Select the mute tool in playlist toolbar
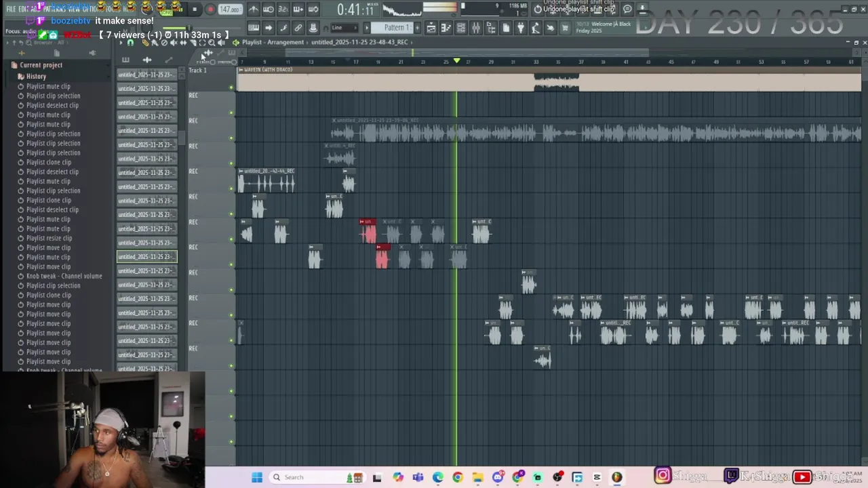The height and width of the screenshot is (488, 868). point(174,43)
